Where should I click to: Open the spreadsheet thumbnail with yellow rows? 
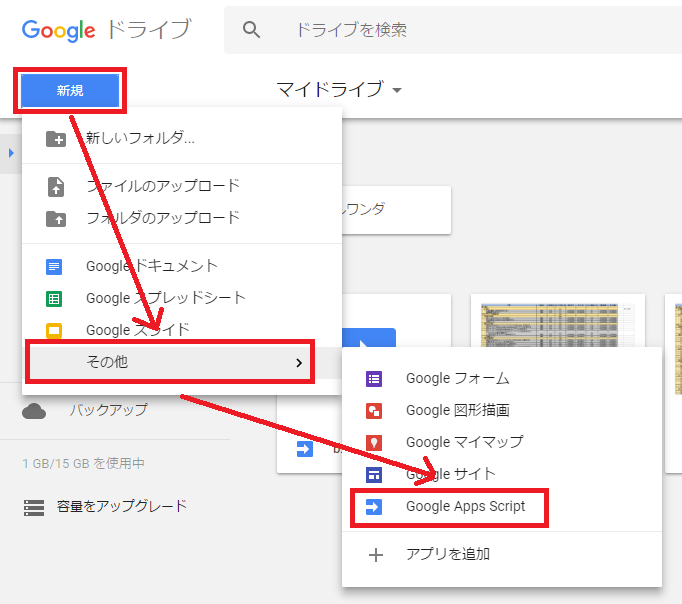(558, 326)
